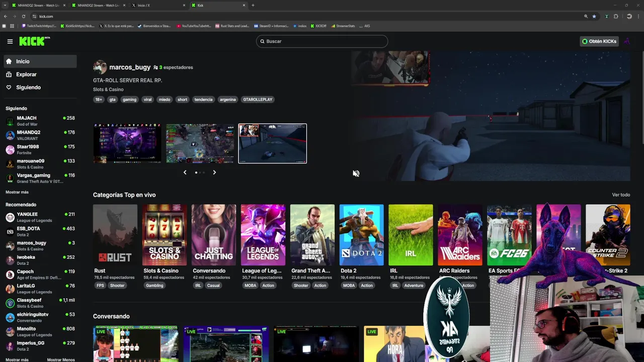Click the magnifier icon in search bar
This screenshot has width=644, height=362.
coord(262,41)
